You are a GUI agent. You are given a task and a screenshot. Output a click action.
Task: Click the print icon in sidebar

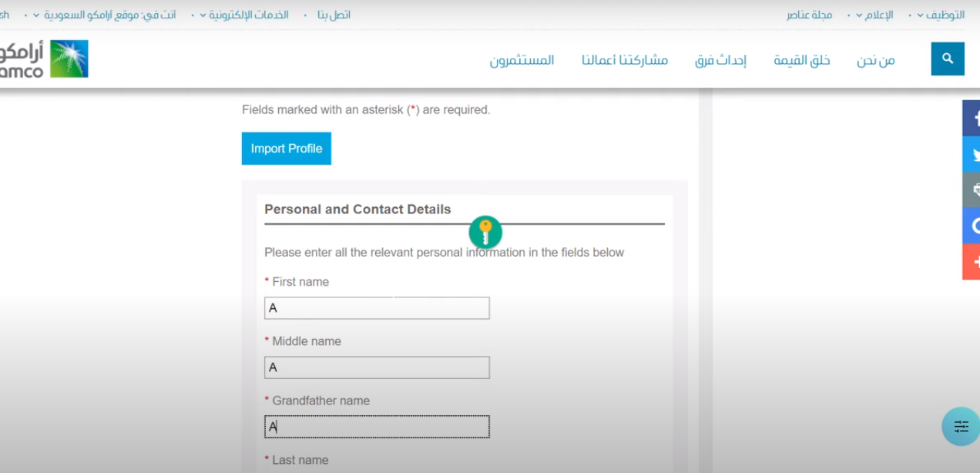(x=972, y=190)
